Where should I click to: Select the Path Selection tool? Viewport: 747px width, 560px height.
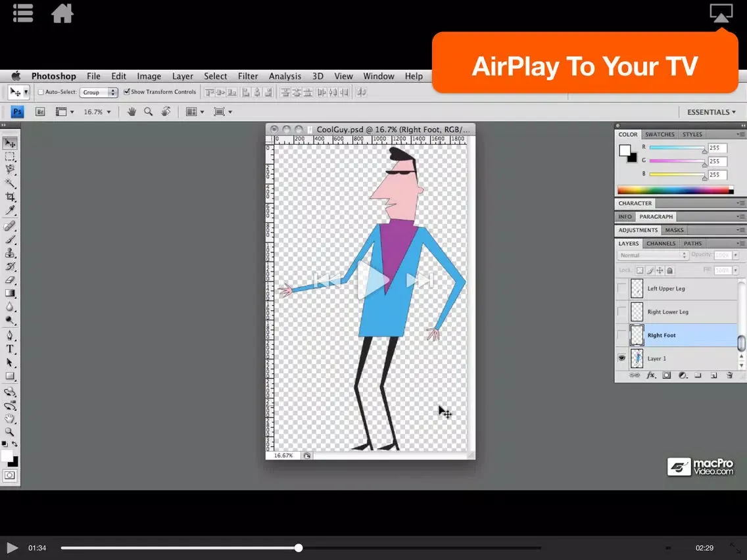coord(9,362)
